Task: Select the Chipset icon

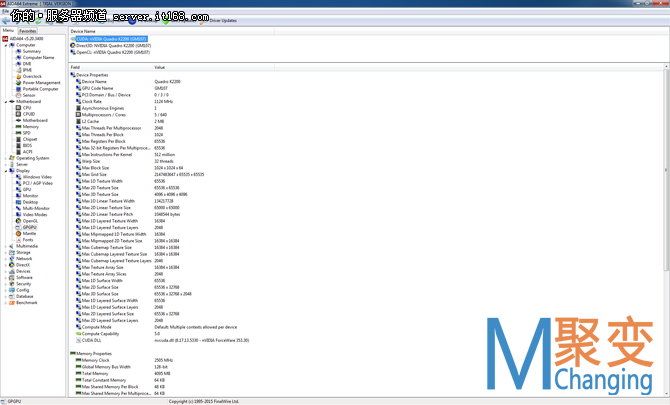Action: tap(18, 139)
